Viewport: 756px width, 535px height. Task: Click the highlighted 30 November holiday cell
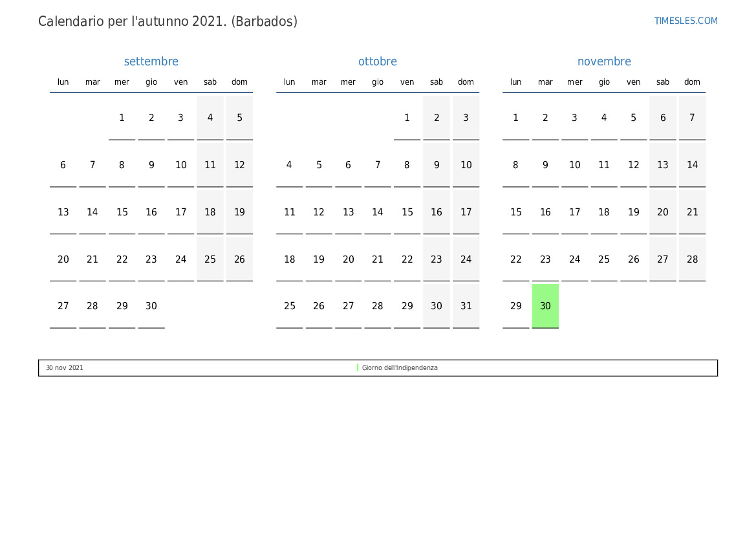point(545,306)
